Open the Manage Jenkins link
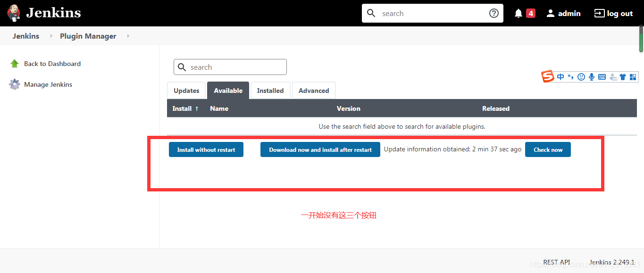Screen dimensions: 644x273 (48, 84)
